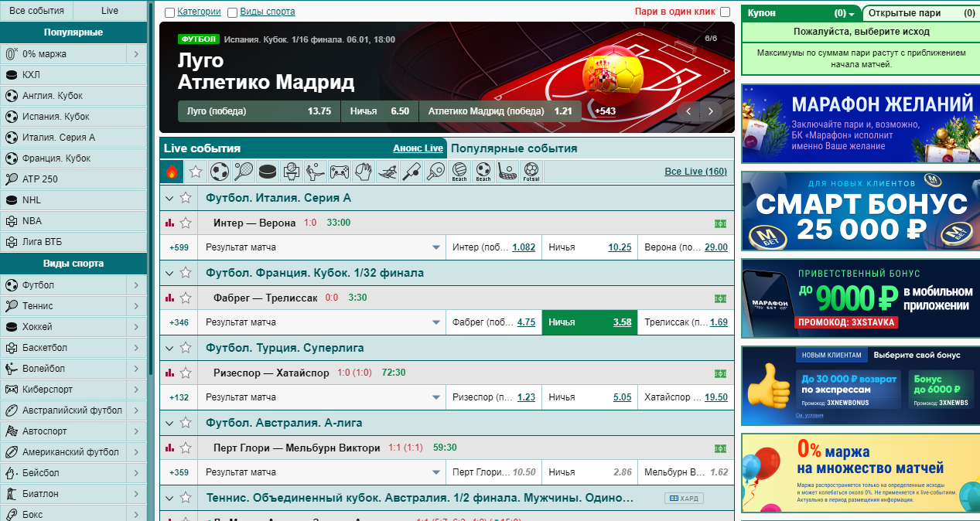This screenshot has width=980, height=521.
Task: Expand the Киберспорт sidebar chevron
Action: coord(136,390)
